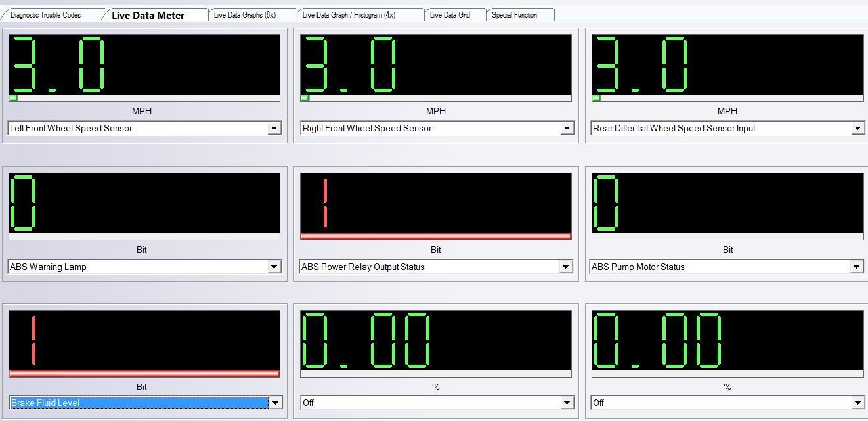Click the ABS Pump Motor Status meter display

pyautogui.click(x=727, y=203)
